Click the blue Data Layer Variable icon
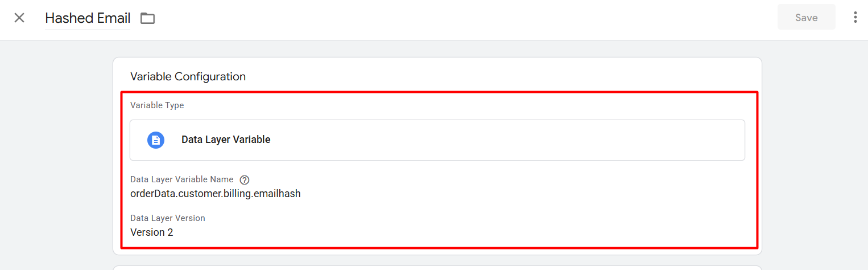The height and width of the screenshot is (270, 868). pos(156,140)
